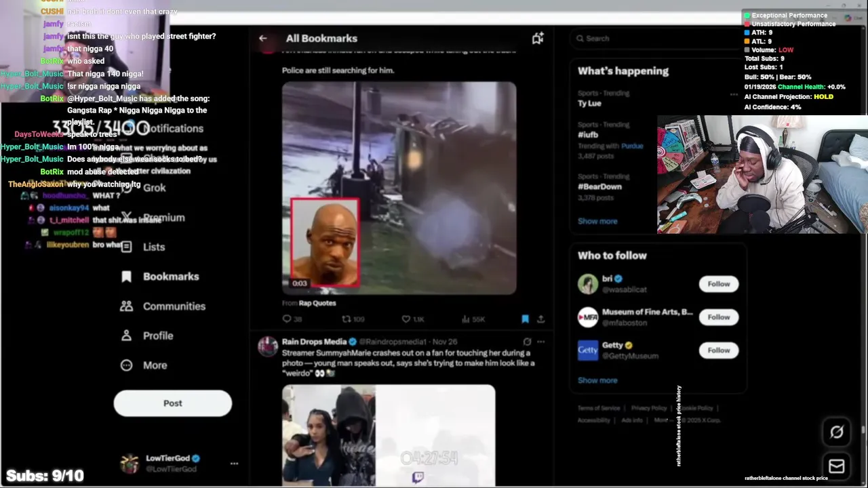Open the Grok floating icon at bottom right

[x=837, y=432]
